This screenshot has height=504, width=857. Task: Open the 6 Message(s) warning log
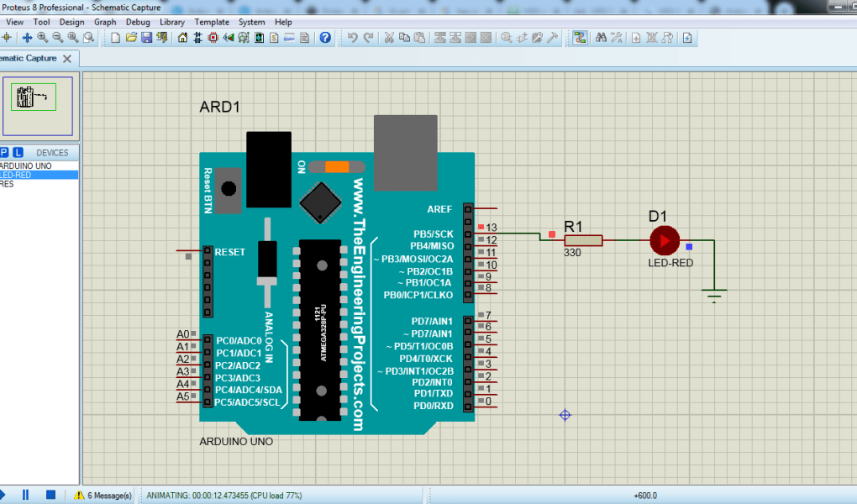tap(103, 496)
